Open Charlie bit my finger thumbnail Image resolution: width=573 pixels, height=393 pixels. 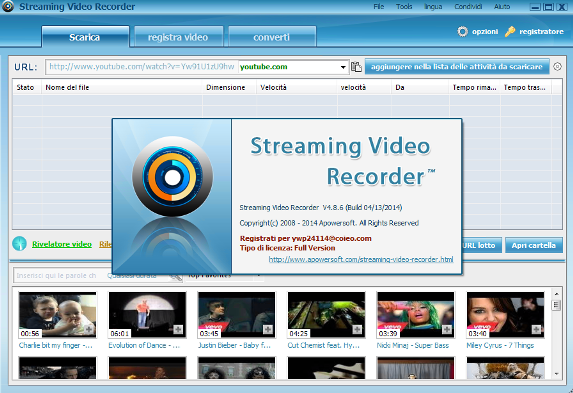click(x=58, y=315)
